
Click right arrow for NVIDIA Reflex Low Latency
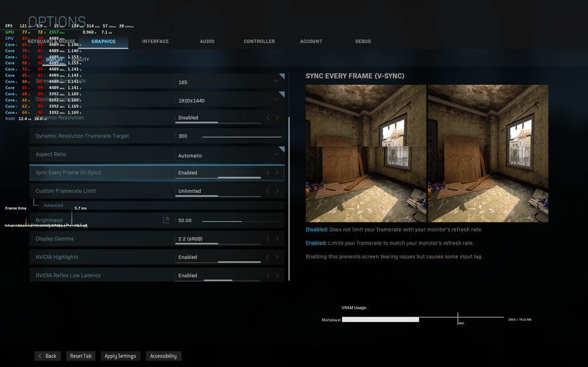click(277, 275)
